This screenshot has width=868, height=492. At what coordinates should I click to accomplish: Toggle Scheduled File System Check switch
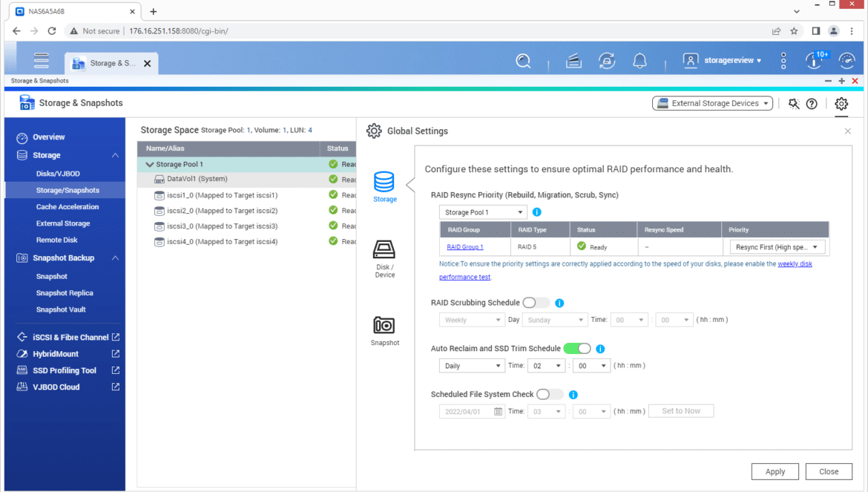550,395
